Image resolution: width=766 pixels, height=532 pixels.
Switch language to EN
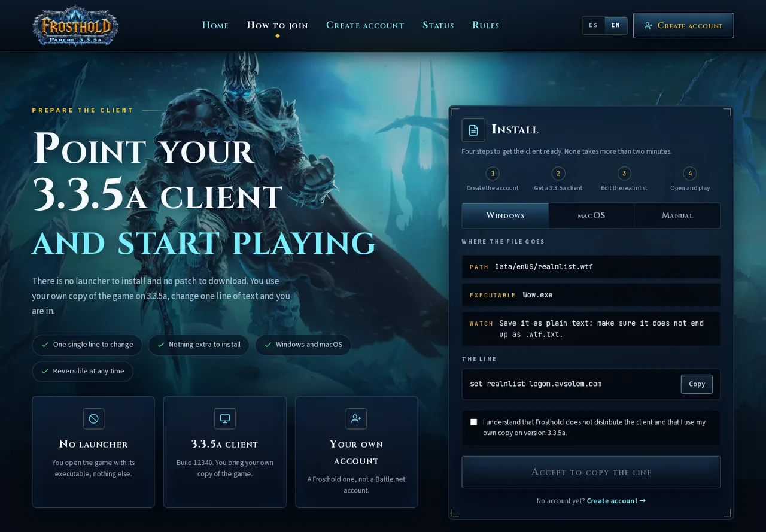[616, 25]
